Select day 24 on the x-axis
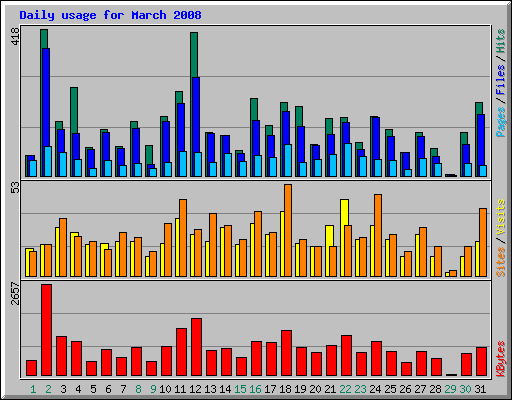Viewport: 512px width, 400px height. [x=375, y=389]
